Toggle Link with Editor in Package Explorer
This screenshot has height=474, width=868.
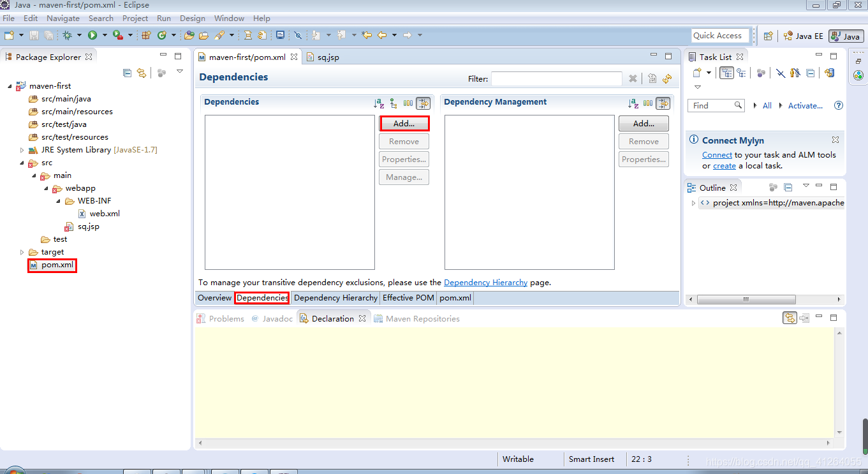[142, 73]
